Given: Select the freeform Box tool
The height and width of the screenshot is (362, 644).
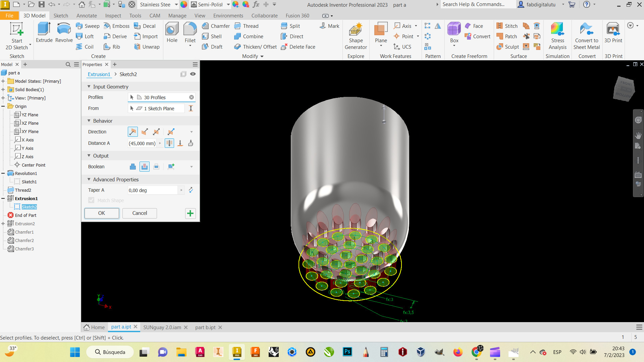Looking at the screenshot, I should (x=454, y=33).
